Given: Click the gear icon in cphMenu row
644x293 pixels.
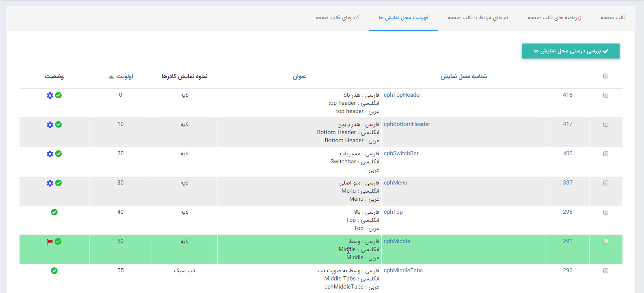Looking at the screenshot, I should pos(50,183).
